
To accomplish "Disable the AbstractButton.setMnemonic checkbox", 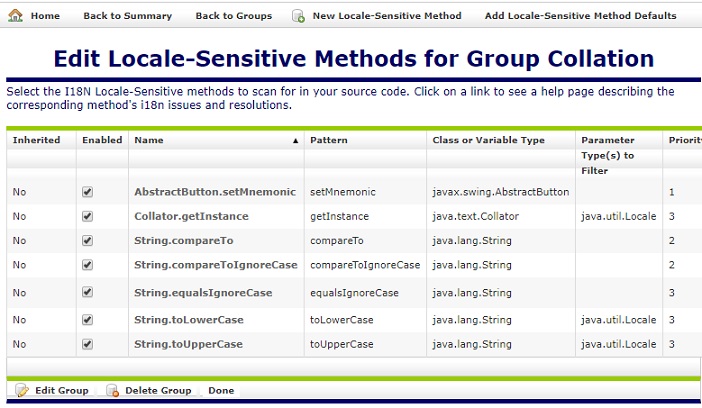I will click(x=87, y=191).
